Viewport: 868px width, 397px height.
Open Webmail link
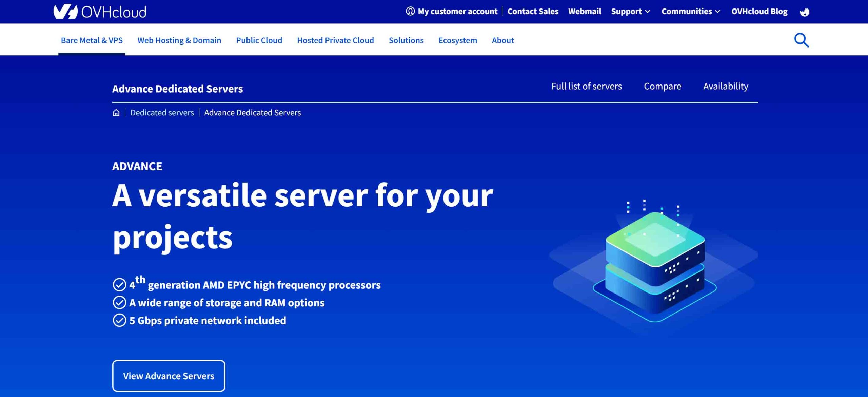[x=585, y=11]
